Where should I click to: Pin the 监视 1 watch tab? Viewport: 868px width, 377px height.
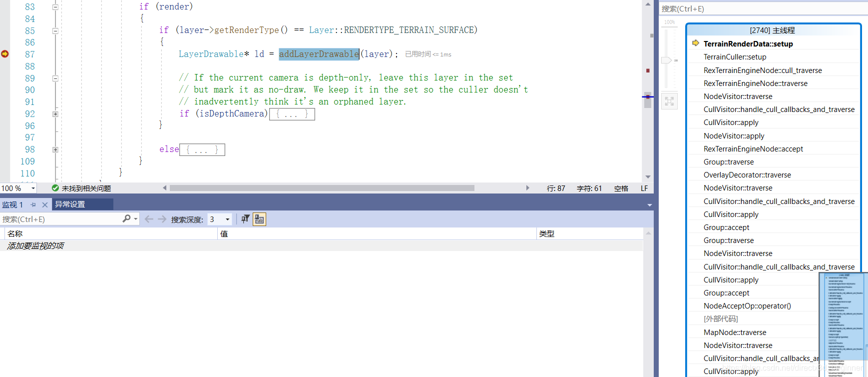(x=33, y=204)
